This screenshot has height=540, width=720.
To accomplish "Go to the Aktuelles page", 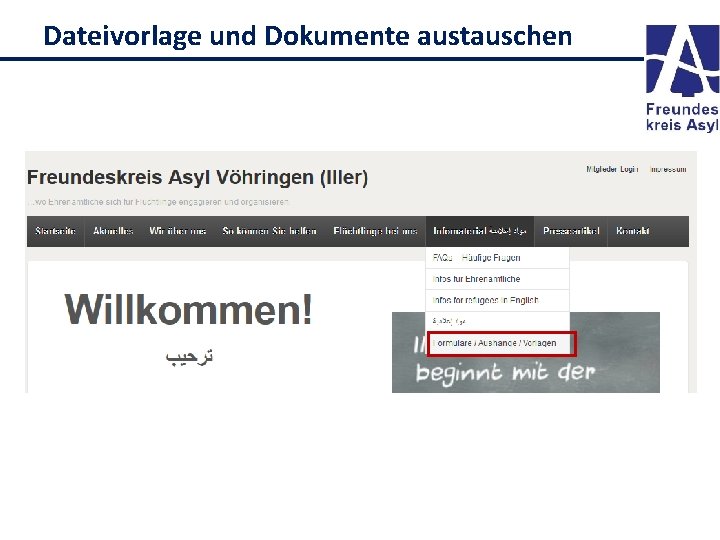I will [x=113, y=231].
